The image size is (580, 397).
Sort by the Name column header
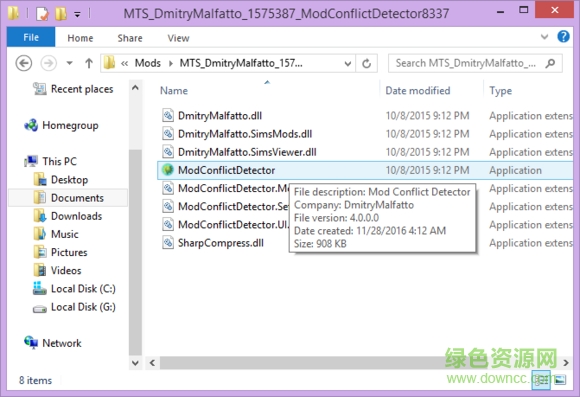pos(173,91)
